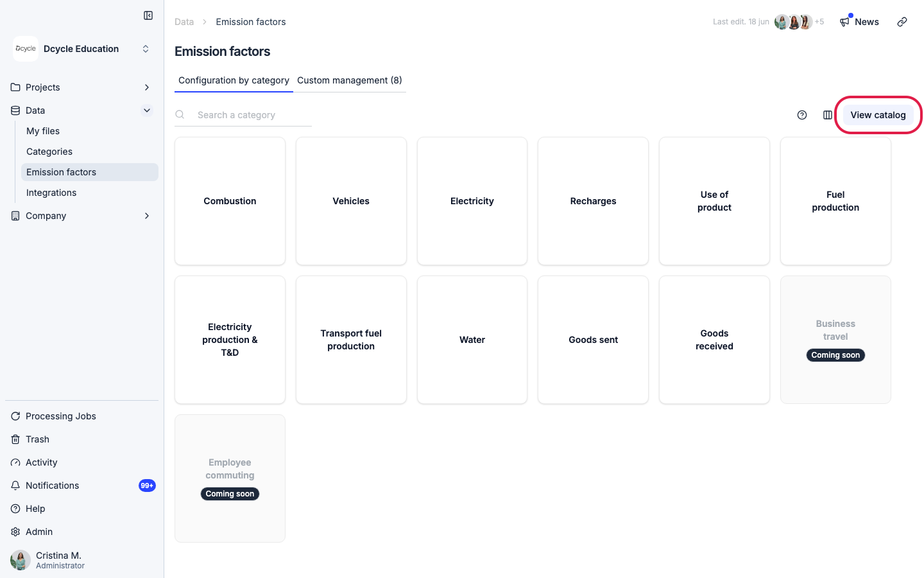Click the Projects folder icon

click(15, 87)
